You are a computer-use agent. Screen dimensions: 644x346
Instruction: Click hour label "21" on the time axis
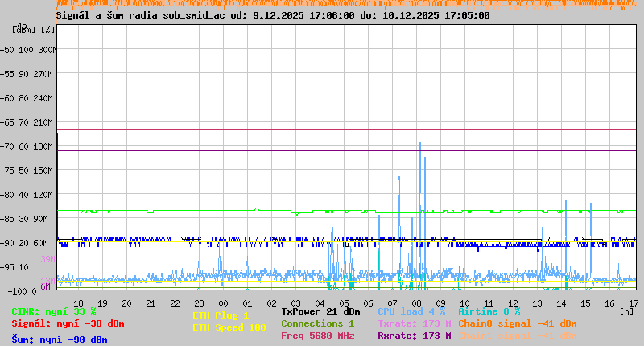pyautogui.click(x=151, y=303)
